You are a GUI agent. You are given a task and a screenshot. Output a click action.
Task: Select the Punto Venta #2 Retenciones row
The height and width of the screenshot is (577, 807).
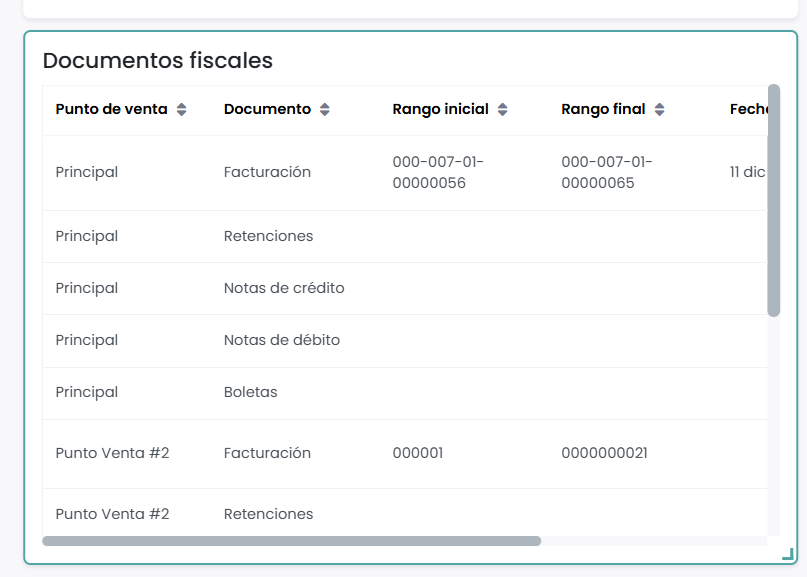112,514
